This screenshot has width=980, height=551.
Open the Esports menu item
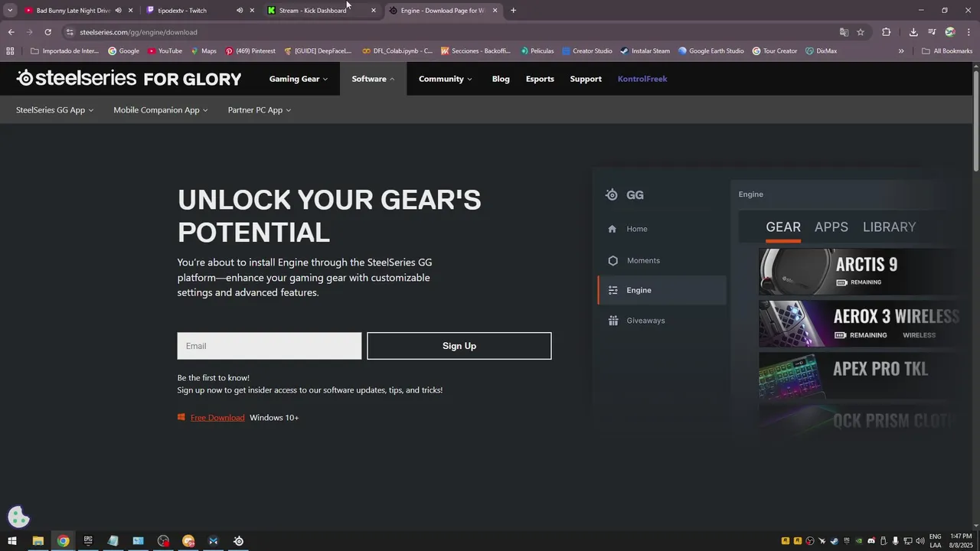coord(540,79)
